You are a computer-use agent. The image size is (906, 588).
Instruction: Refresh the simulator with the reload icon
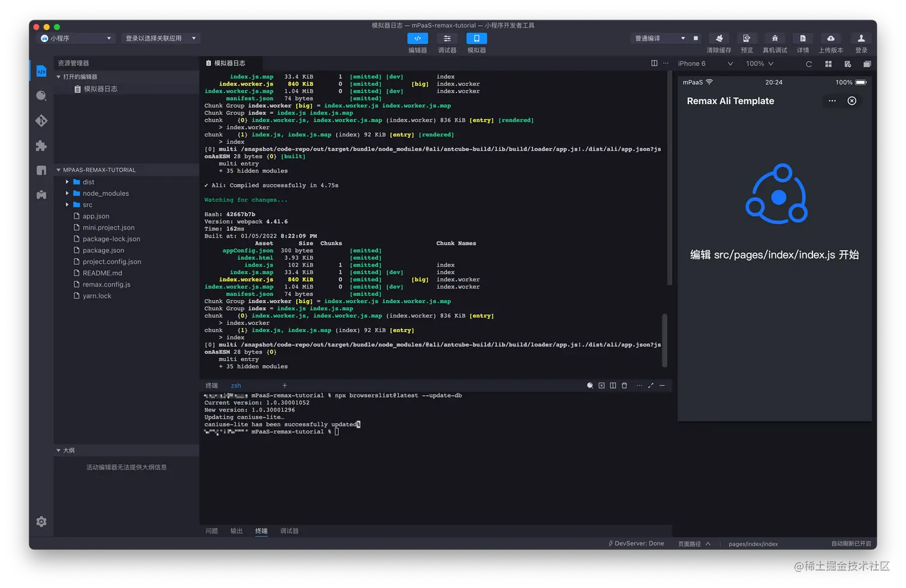(x=809, y=64)
